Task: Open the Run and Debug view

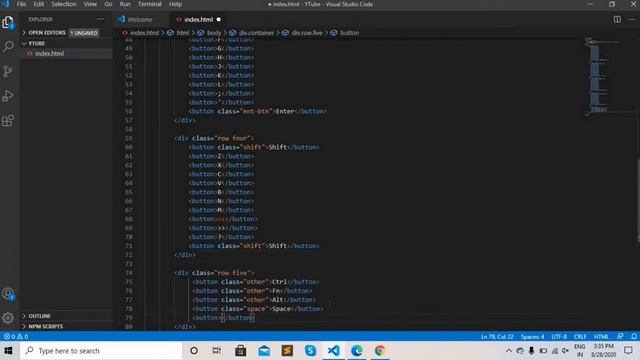Action: click(8, 96)
